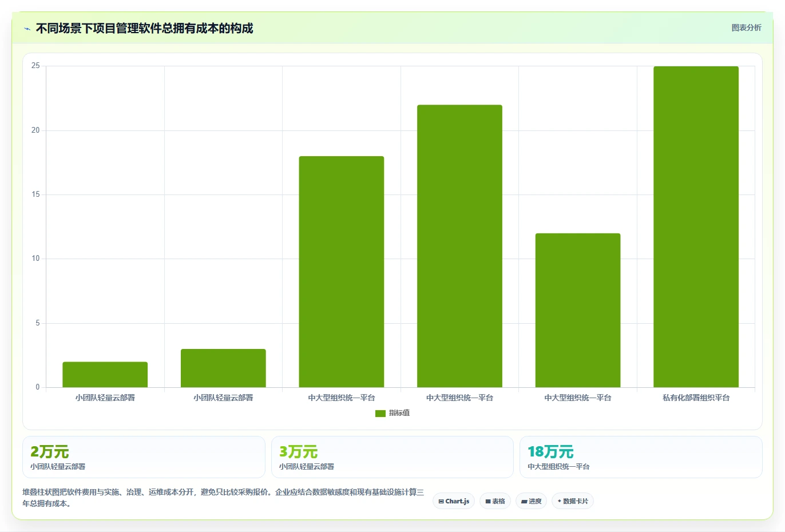Select the 表格 tag chip
785x532 pixels.
pyautogui.click(x=495, y=501)
